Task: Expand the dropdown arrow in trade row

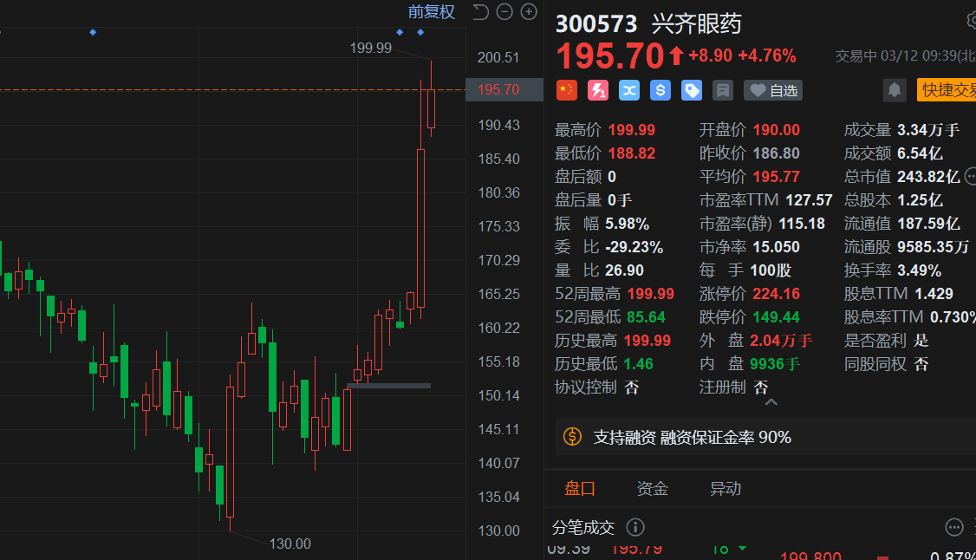Action: point(742,549)
